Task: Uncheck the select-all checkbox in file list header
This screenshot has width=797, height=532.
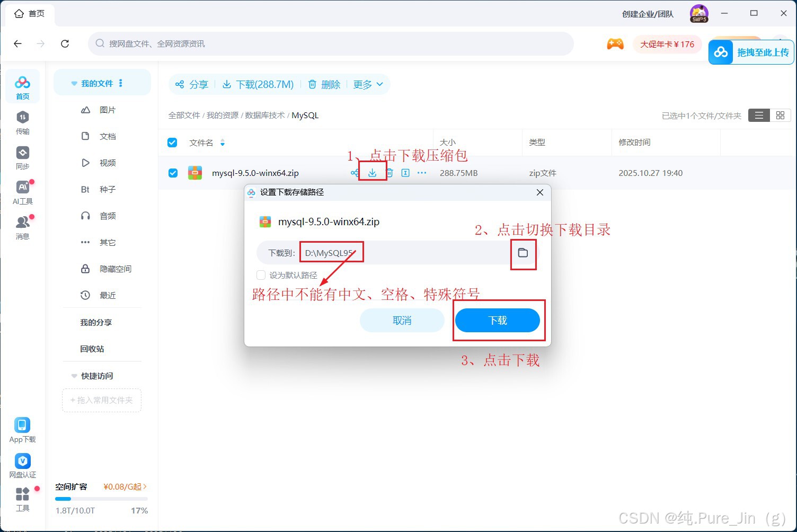Action: click(172, 142)
